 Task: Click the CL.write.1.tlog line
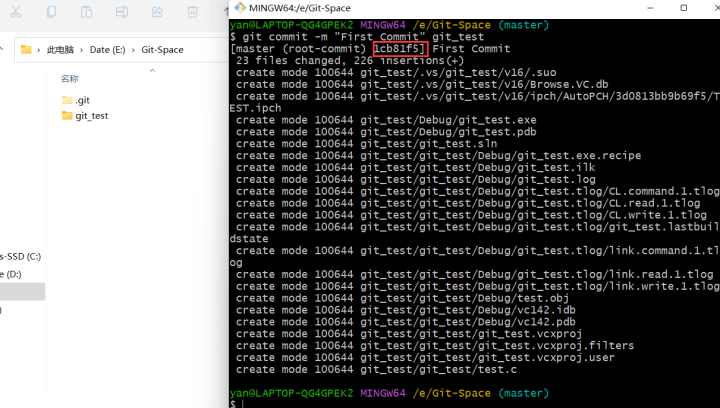[x=472, y=216]
